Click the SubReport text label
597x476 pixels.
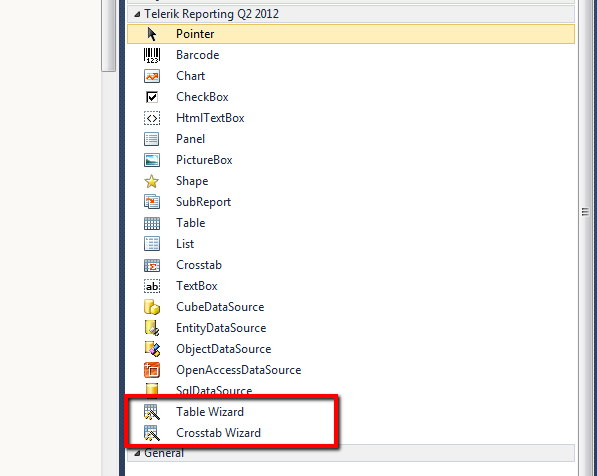tap(203, 202)
